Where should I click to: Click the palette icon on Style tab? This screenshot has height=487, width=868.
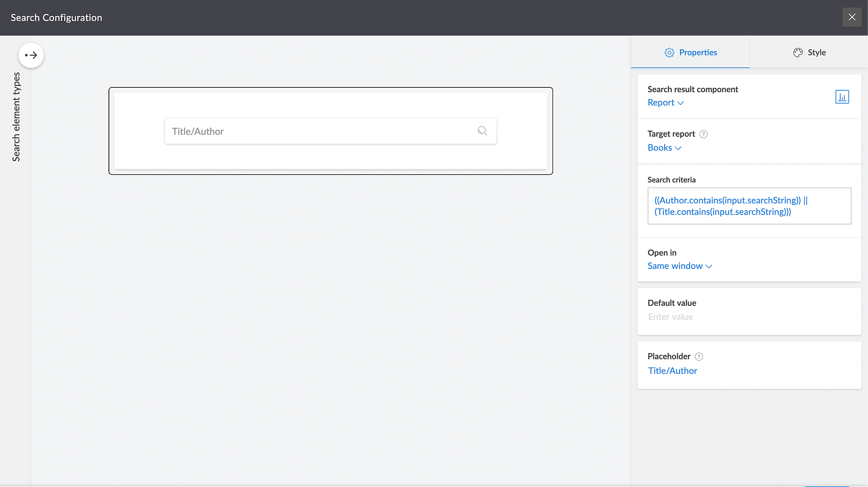(x=798, y=53)
